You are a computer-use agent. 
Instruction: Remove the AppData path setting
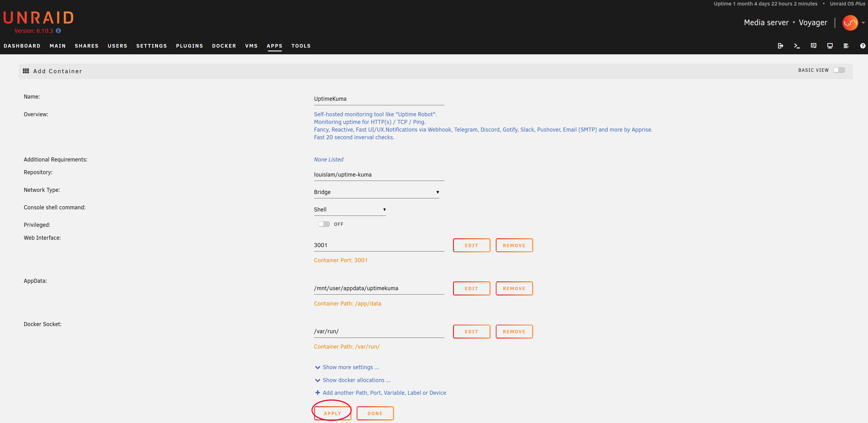(514, 288)
